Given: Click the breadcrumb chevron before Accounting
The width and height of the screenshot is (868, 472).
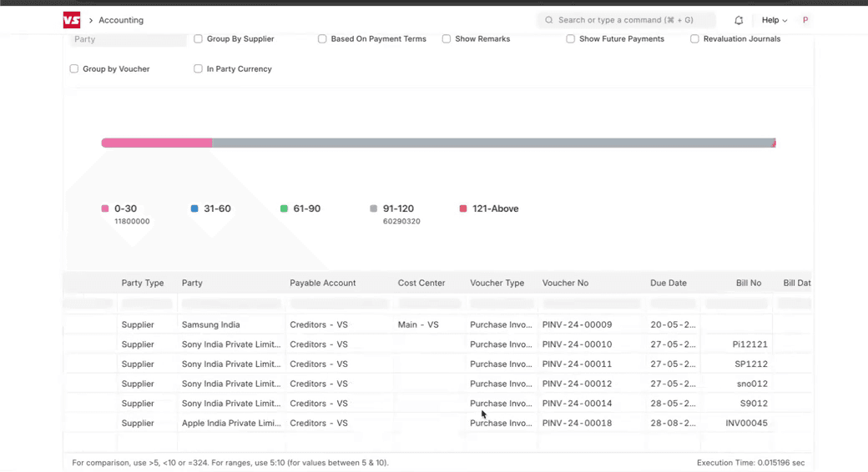Looking at the screenshot, I should [x=91, y=20].
